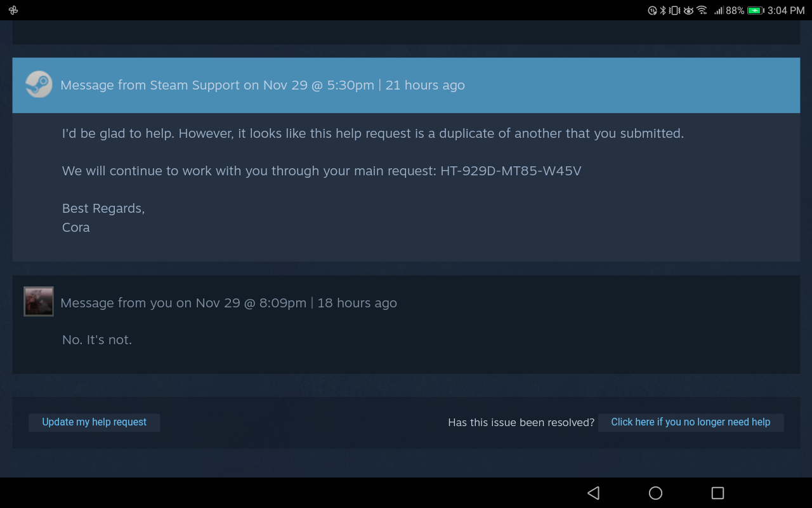
Task: Click the eye comfort status icon
Action: click(x=688, y=10)
